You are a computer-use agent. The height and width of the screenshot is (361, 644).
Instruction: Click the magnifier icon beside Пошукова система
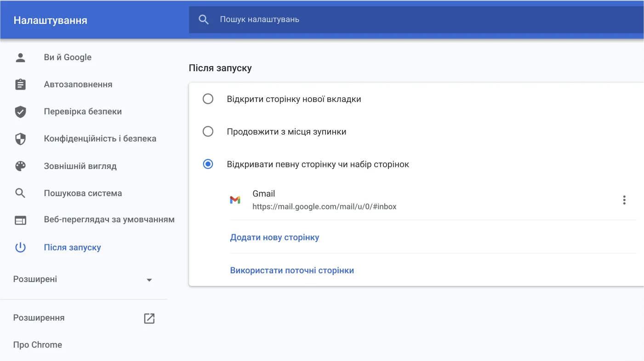point(20,193)
